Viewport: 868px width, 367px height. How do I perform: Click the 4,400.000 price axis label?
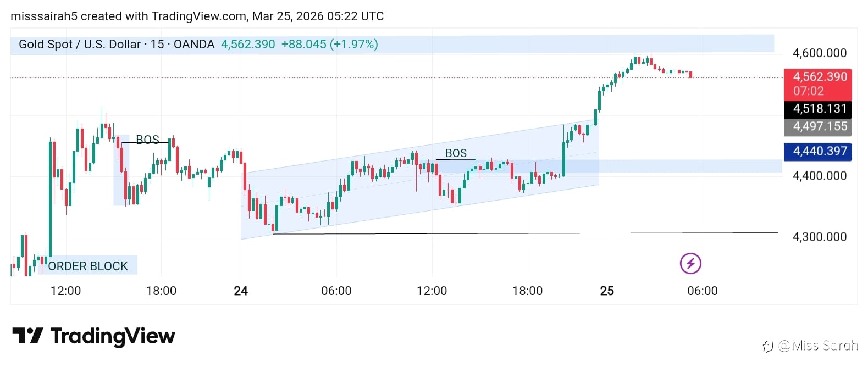[x=819, y=176]
